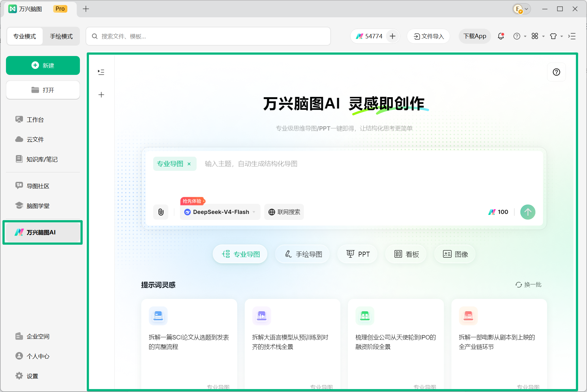
Task: Select the 手绘导图 generation type chip
Action: pyautogui.click(x=302, y=254)
